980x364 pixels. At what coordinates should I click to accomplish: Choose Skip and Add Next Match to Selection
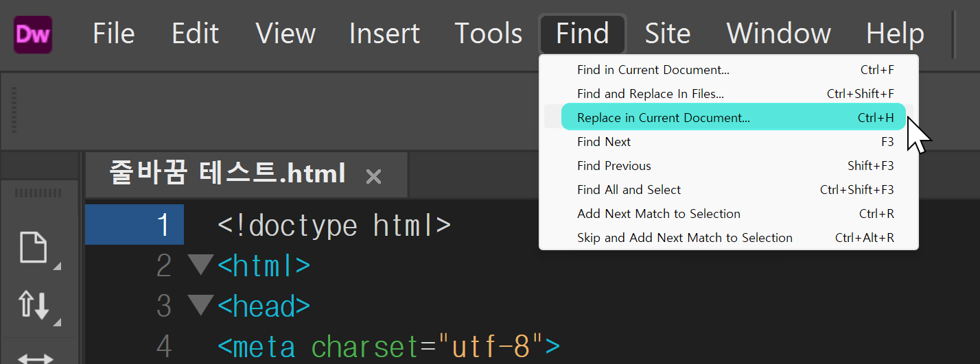(684, 238)
